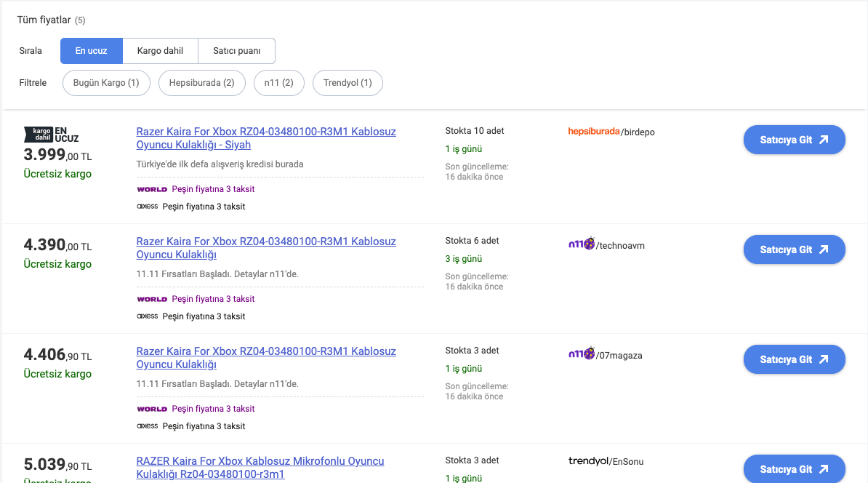868x483 pixels.
Task: Go to seller for n11/technoavm offer
Action: coord(795,250)
